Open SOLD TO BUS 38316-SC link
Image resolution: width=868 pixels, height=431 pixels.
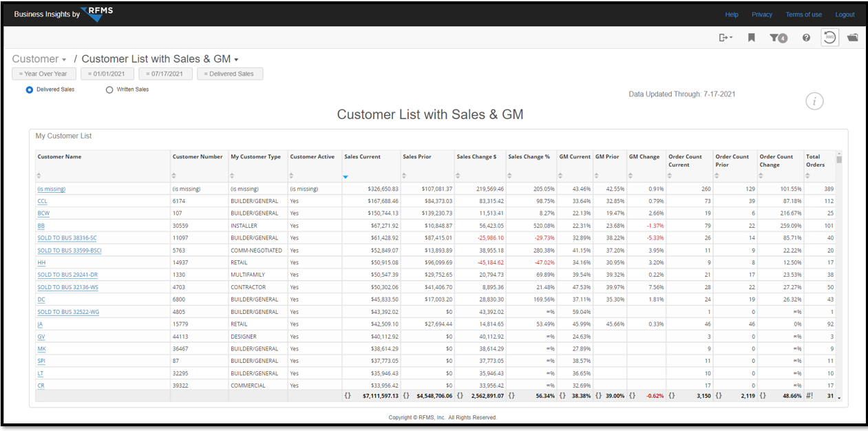67,238
